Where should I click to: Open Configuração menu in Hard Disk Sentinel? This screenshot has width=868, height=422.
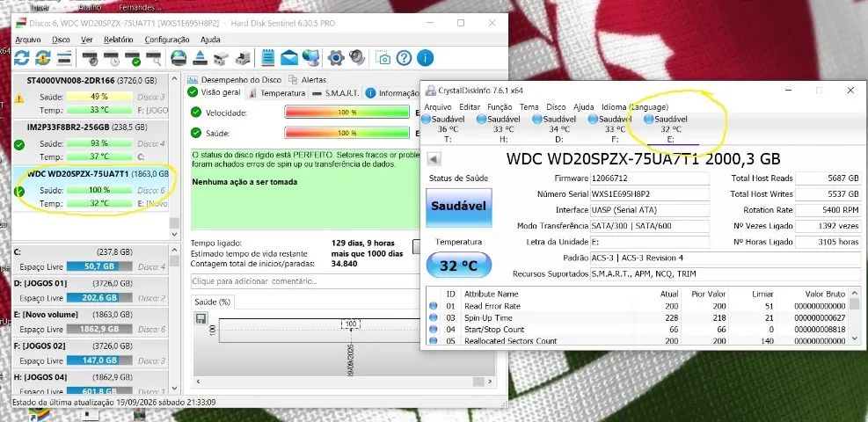(x=166, y=40)
